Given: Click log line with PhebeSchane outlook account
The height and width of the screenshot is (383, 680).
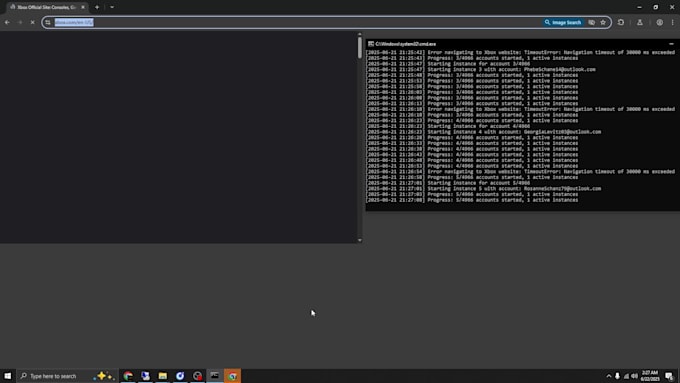Looking at the screenshot, I should 481,69.
